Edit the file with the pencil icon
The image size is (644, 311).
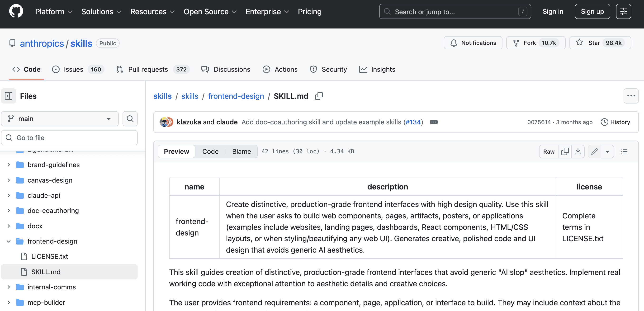click(x=595, y=151)
